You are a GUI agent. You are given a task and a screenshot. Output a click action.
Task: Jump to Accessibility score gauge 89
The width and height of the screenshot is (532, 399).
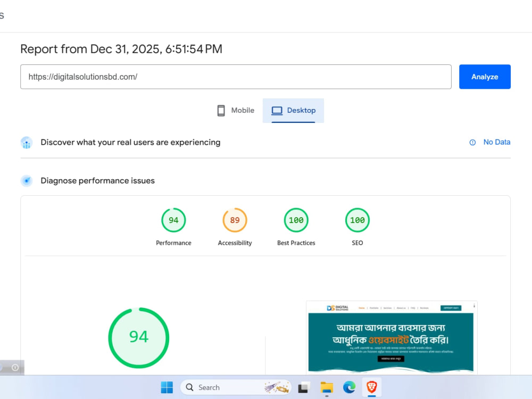click(x=235, y=220)
